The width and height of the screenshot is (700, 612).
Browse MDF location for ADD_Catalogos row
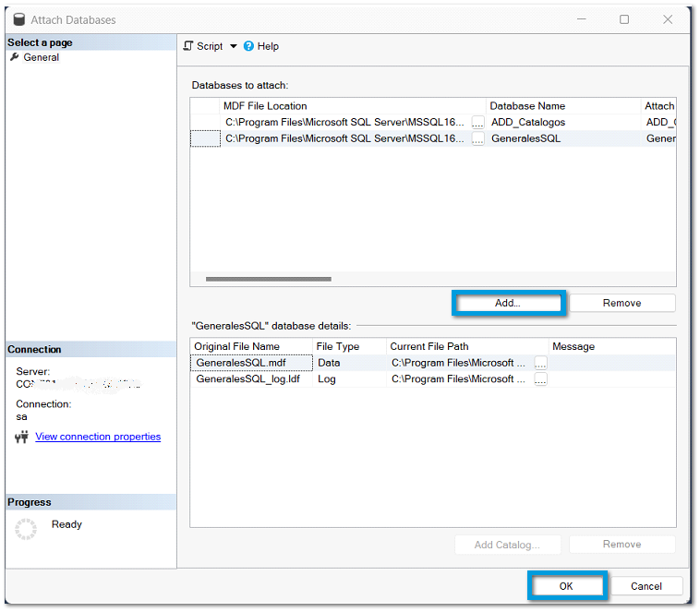point(477,122)
